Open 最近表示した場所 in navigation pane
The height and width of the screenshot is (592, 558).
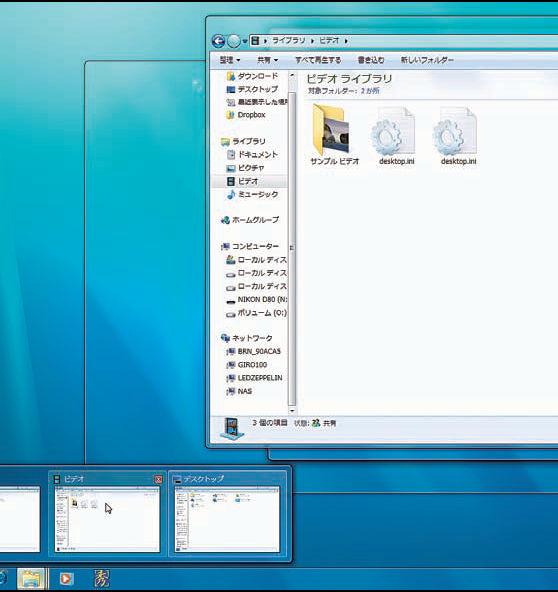click(x=257, y=102)
